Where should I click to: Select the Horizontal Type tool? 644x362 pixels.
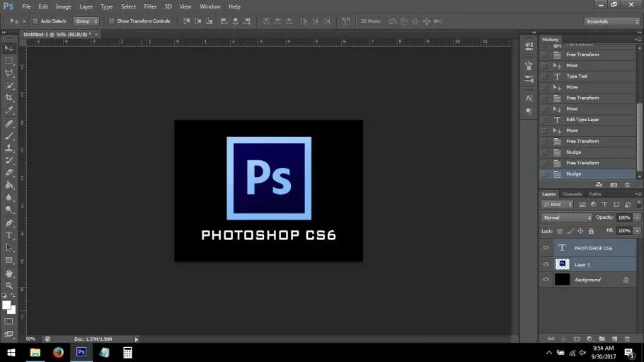coord(8,235)
